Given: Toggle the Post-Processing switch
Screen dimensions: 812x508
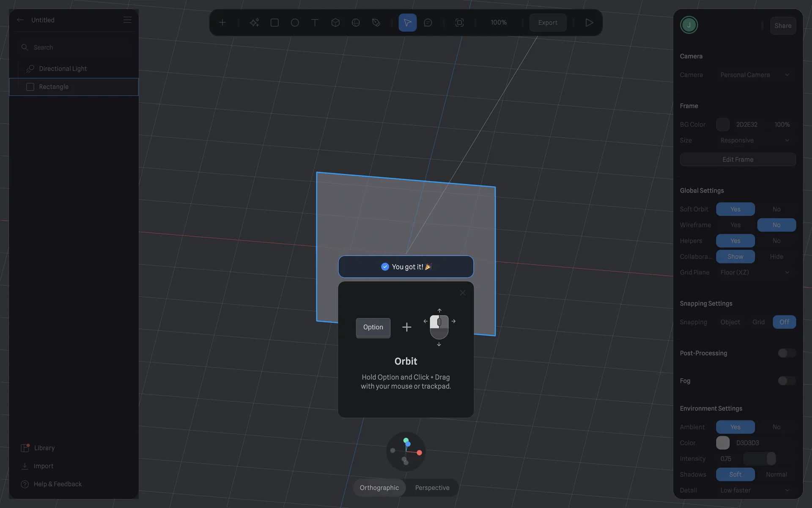Looking at the screenshot, I should (786, 353).
